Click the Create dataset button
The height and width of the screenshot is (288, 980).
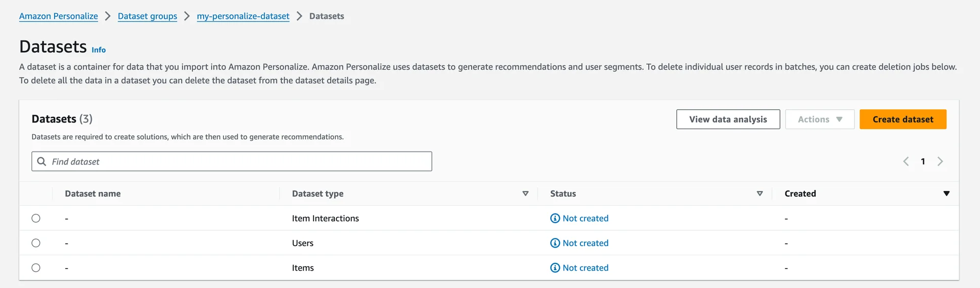[902, 119]
